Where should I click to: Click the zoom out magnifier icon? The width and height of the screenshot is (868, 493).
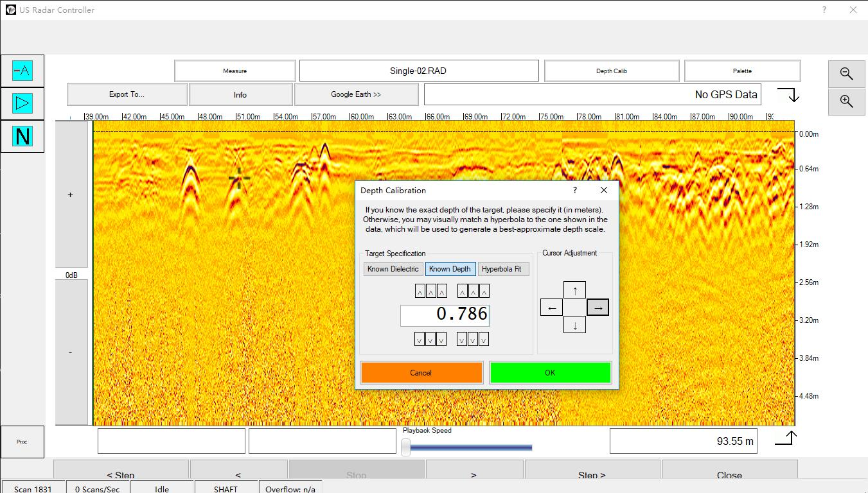(846, 74)
